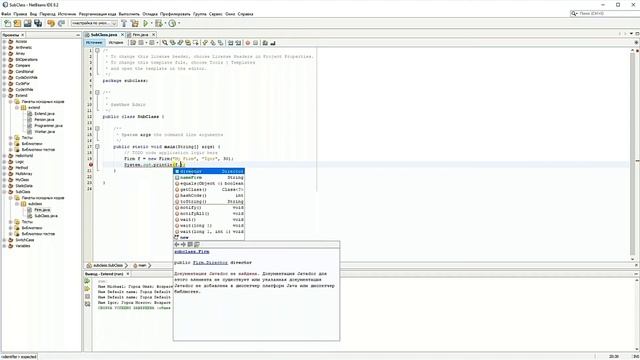Select the Variables project in the tree
The height and width of the screenshot is (360, 640).
tap(22, 246)
